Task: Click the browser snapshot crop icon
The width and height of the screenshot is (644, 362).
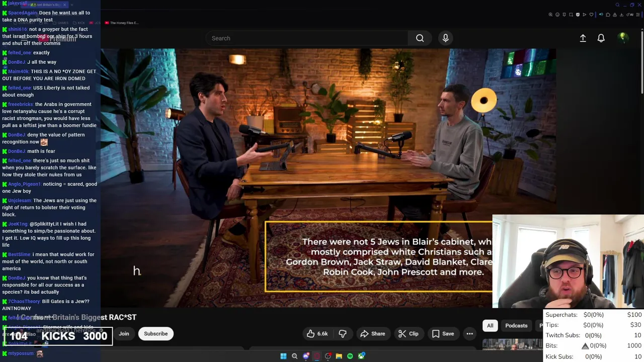Action: (x=571, y=15)
